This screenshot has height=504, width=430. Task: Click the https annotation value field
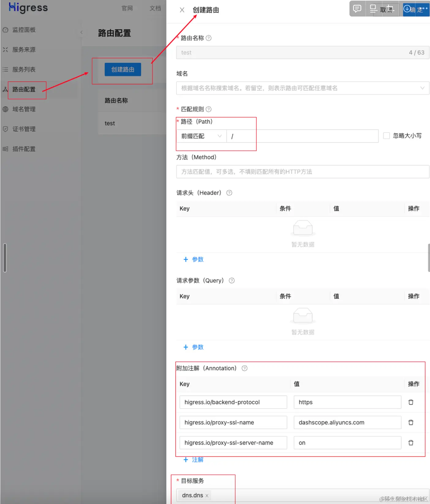tap(348, 402)
